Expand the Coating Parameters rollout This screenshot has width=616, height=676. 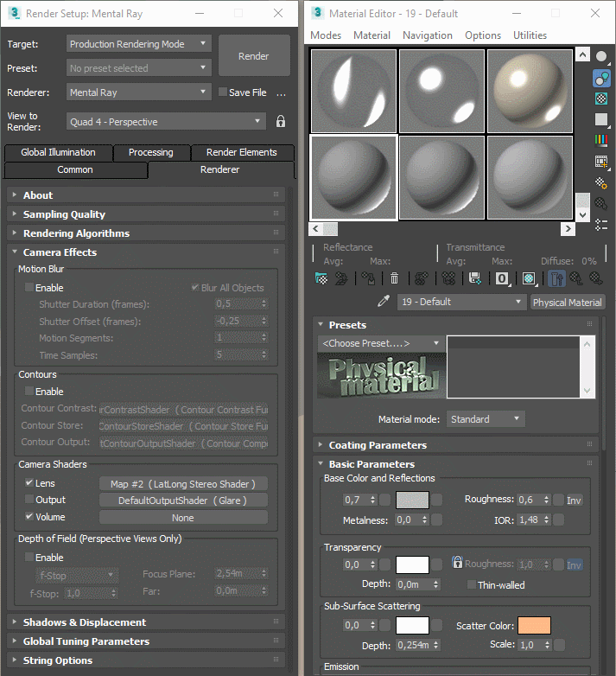tap(456, 445)
